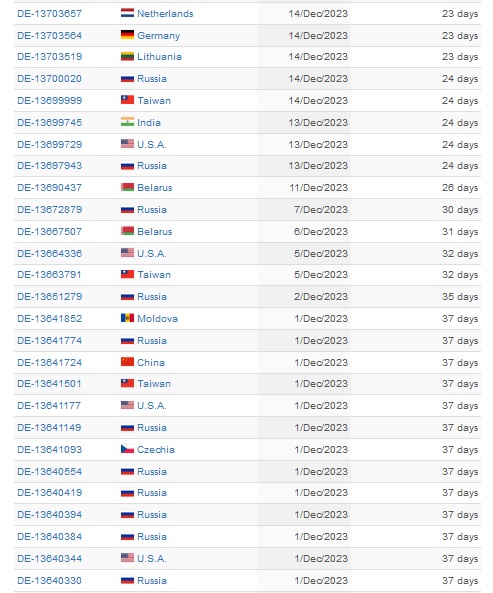Click the Taiwan flag beside DE-13699999

coord(127,100)
